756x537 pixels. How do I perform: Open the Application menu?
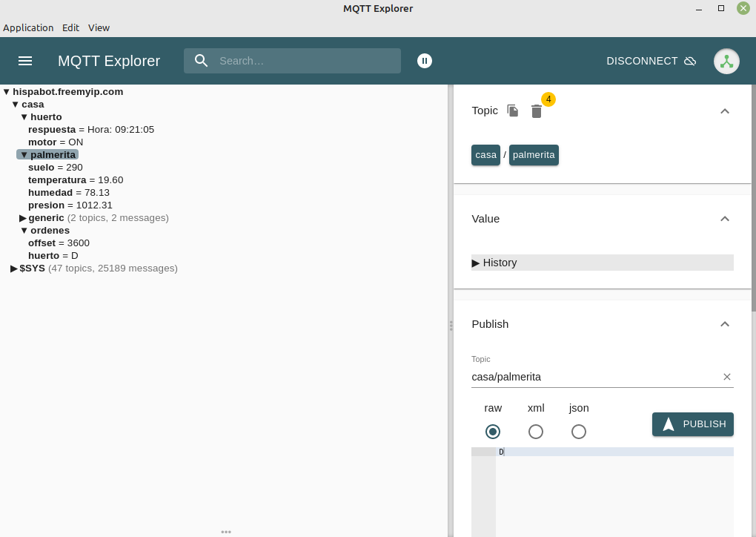(x=28, y=27)
